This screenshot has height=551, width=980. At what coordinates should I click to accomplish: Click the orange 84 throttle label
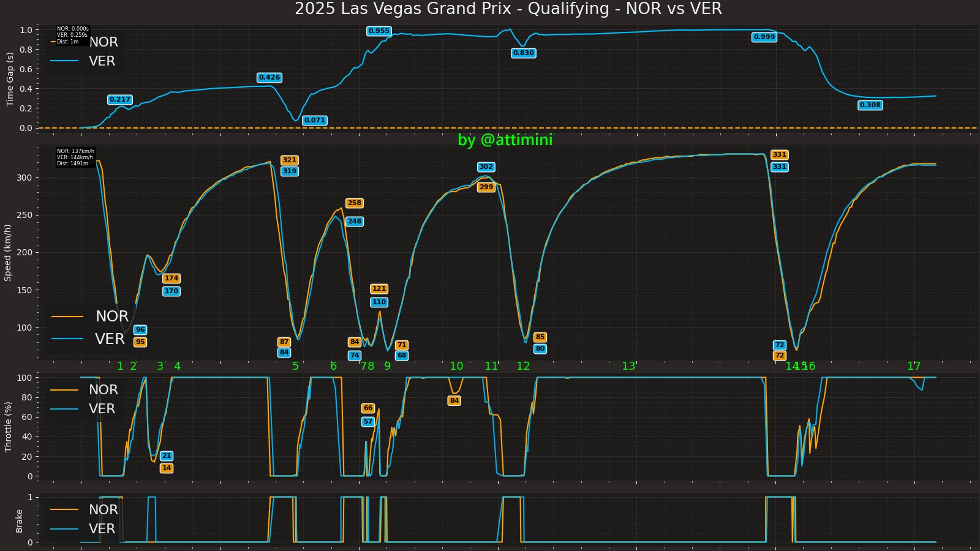pyautogui.click(x=454, y=401)
